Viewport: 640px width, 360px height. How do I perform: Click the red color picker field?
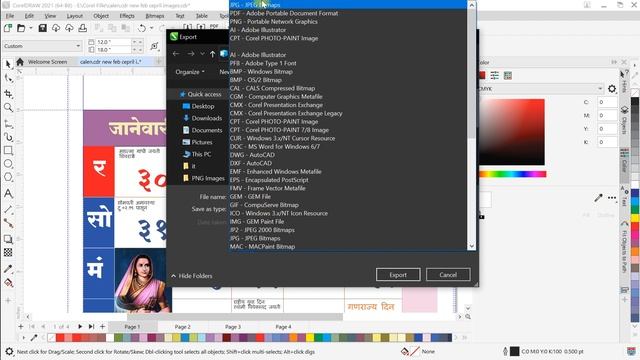(511, 132)
